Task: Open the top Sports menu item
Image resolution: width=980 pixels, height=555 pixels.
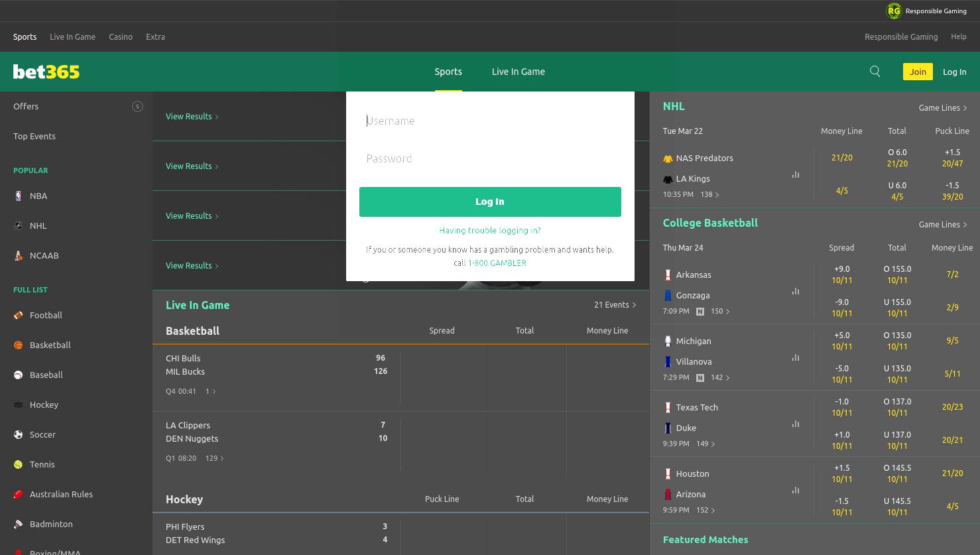Action: 25,36
